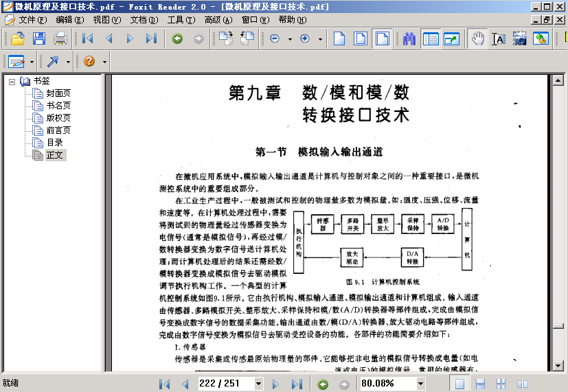Print the document with the printer icon
Screen dimensions: 568x392
coord(60,38)
